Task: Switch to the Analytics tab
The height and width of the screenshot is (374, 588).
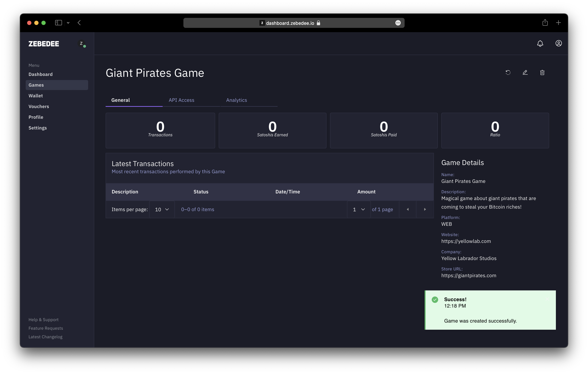Action: click(x=249, y=100)
